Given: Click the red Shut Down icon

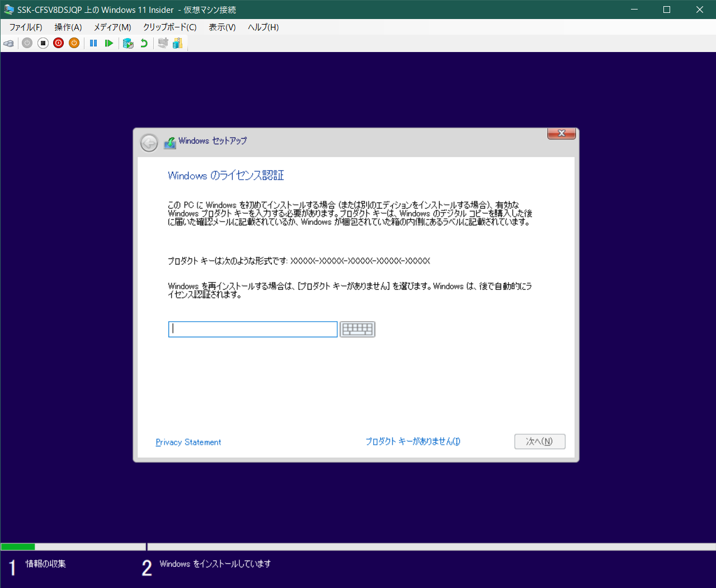Looking at the screenshot, I should pos(59,43).
